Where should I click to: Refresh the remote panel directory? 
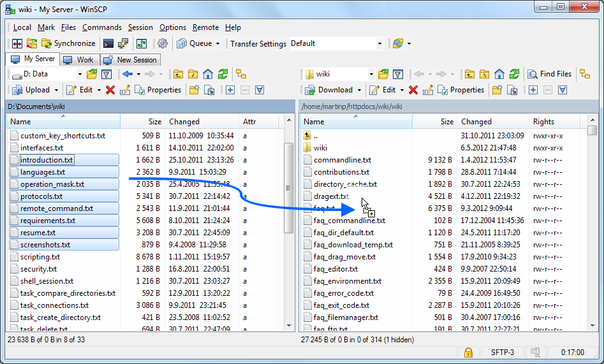[514, 74]
